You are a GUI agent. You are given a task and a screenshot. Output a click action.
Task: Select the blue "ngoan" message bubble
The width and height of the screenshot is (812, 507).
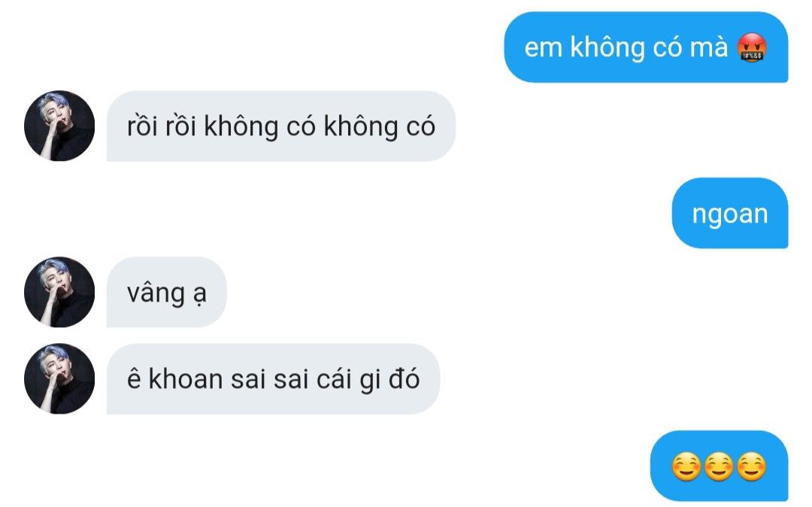tap(729, 214)
